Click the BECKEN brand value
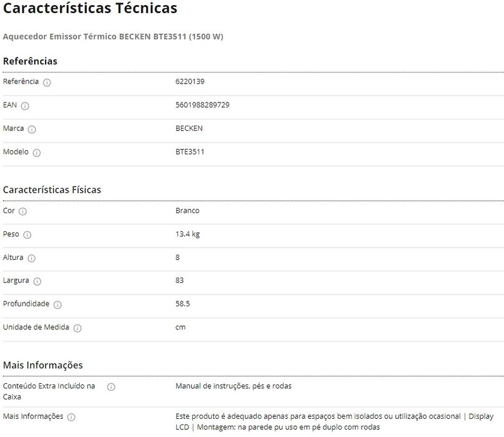This screenshot has height=437, width=504. click(189, 129)
